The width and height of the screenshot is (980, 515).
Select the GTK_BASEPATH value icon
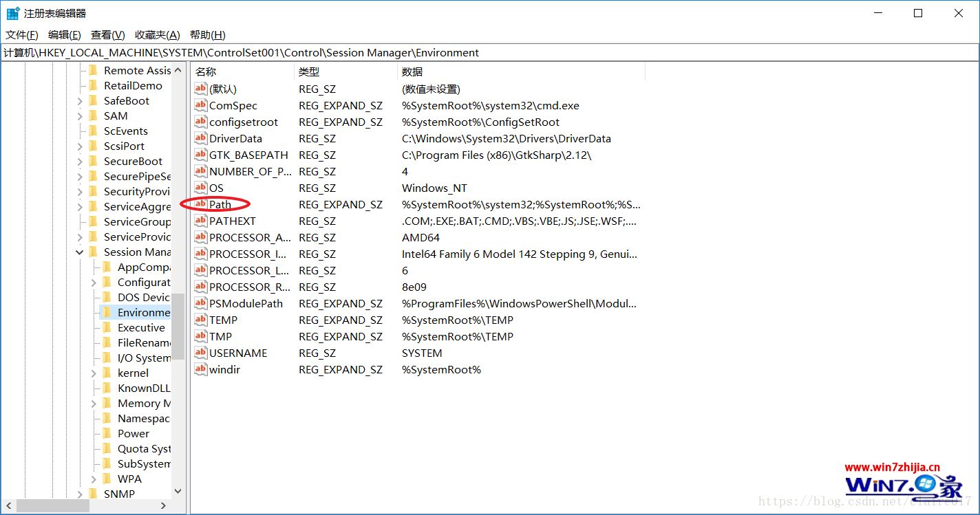click(200, 155)
